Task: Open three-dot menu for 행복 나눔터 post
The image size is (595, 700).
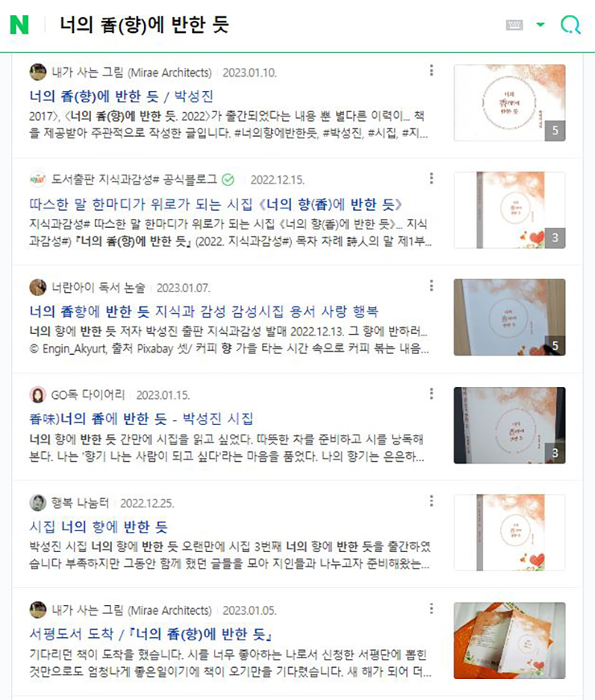Action: coord(431,501)
